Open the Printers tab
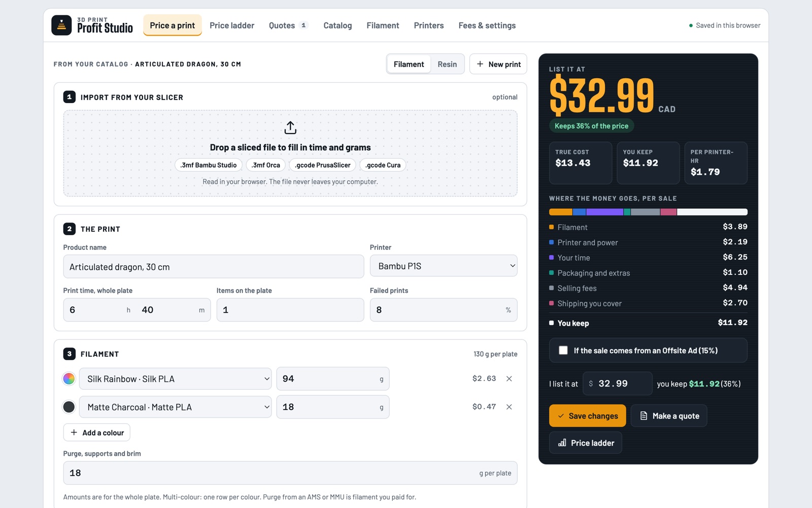 point(429,25)
